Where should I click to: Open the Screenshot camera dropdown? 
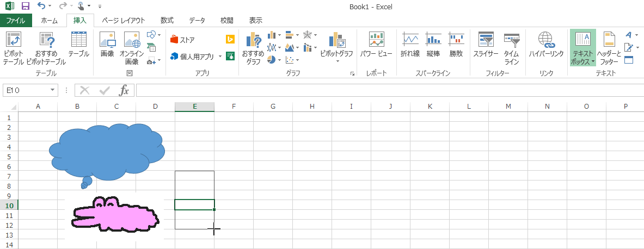tap(154, 61)
